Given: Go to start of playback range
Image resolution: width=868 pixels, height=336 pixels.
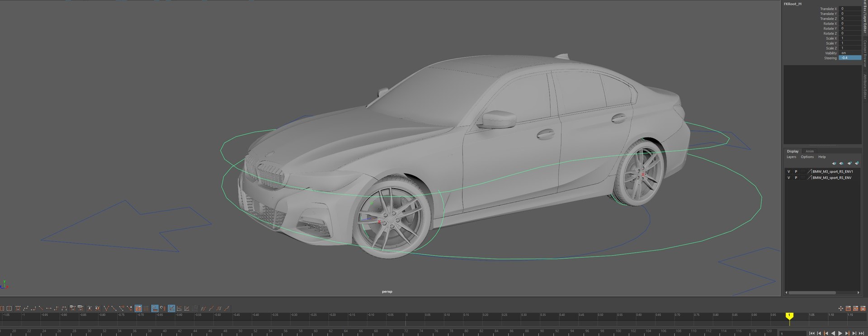Looking at the screenshot, I should click(x=812, y=333).
